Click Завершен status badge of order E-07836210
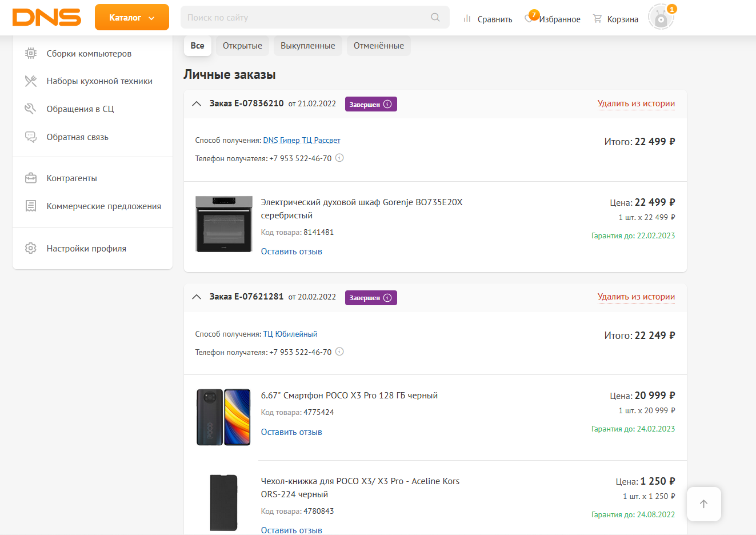Screen dimensions: 756x535 tap(371, 104)
